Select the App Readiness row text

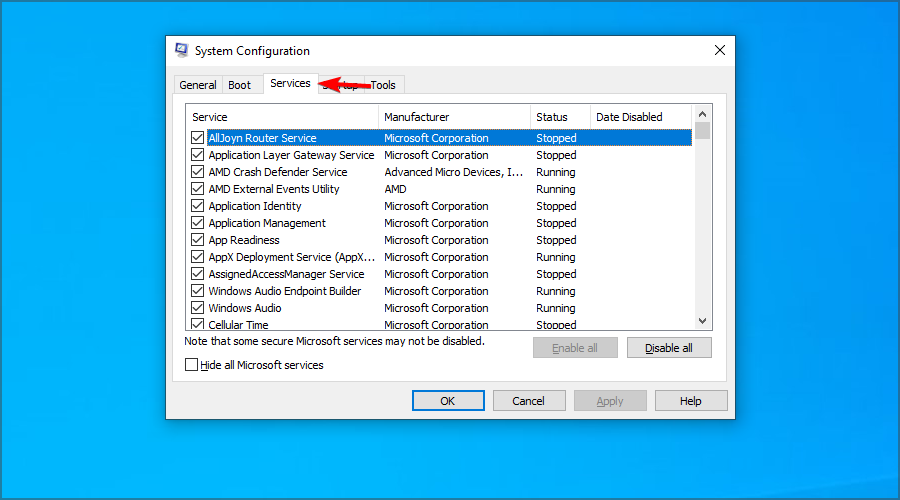[x=244, y=240]
